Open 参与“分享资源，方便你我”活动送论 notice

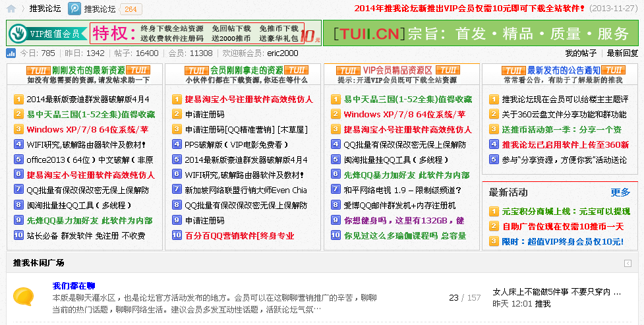pos(564,160)
